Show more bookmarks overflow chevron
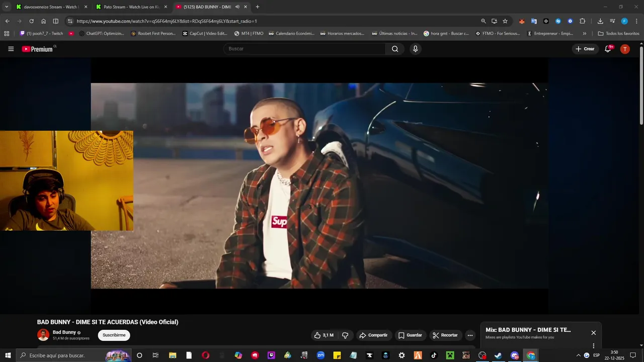Viewport: 644px width, 362px height. point(584,34)
